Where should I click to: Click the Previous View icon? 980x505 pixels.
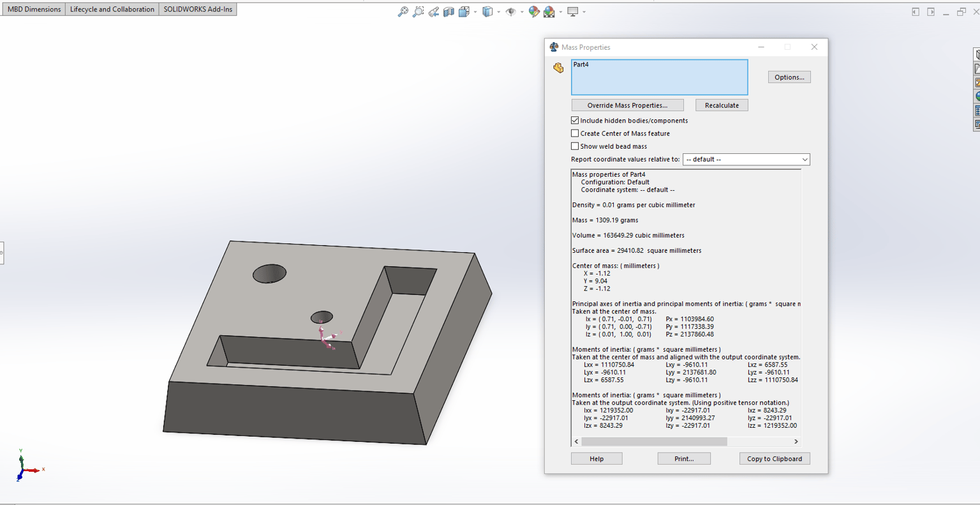tap(434, 11)
